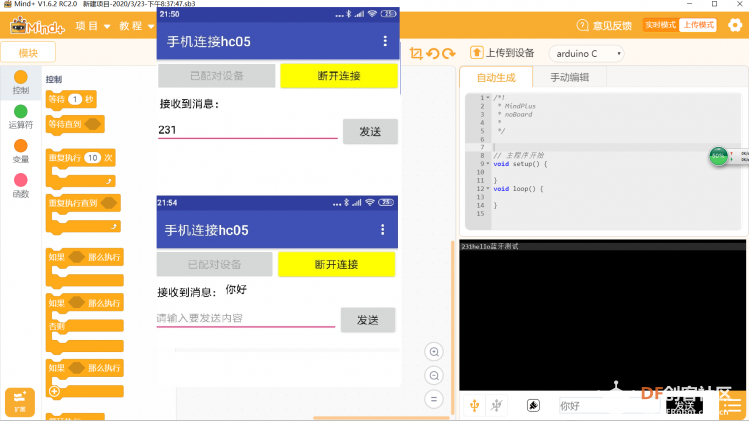This screenshot has height=423, width=749.
Task: Open the 意见反馈 feedback link
Action: [x=604, y=25]
